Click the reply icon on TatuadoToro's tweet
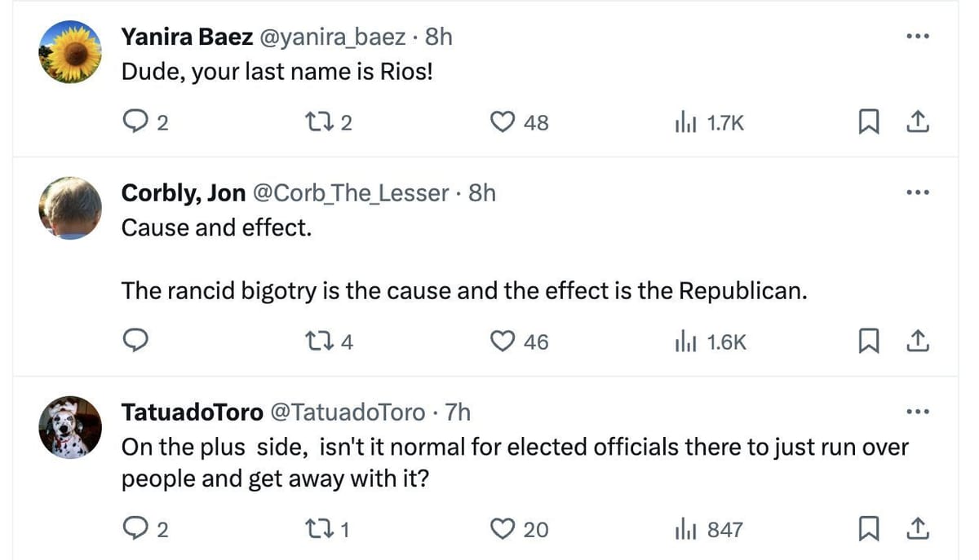Viewport: 979px width, 560px height. coord(135,529)
